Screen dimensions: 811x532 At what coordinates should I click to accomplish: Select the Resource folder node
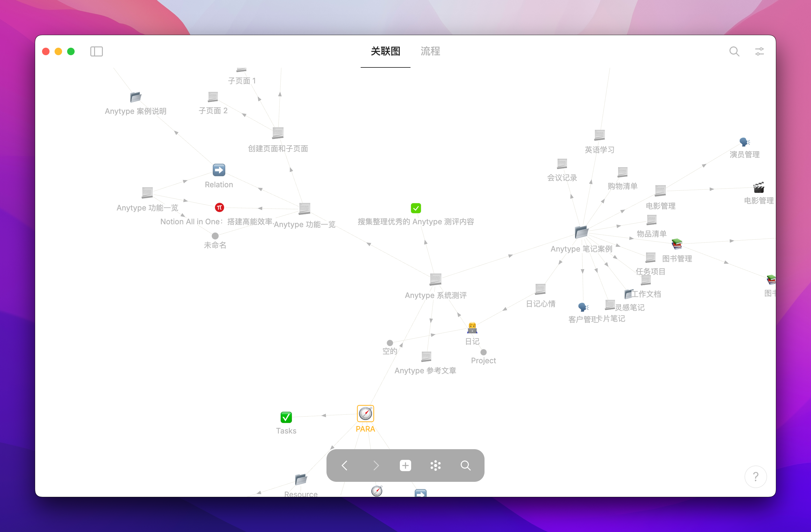tap(301, 480)
